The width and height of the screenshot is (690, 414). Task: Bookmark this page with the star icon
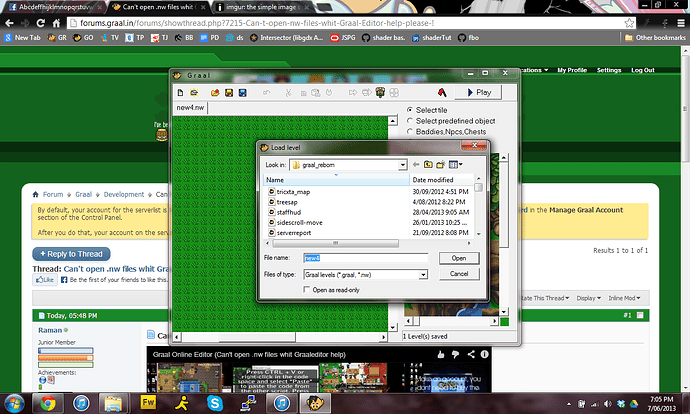(629, 23)
